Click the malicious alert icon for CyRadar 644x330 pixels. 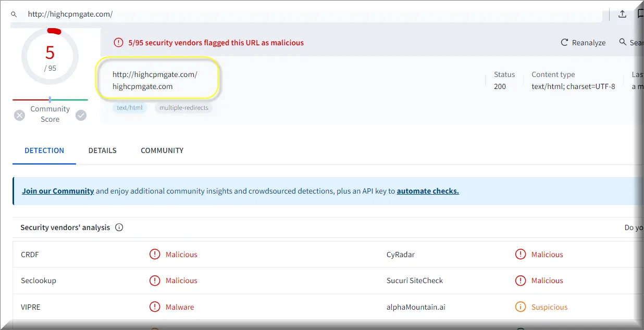click(x=521, y=255)
